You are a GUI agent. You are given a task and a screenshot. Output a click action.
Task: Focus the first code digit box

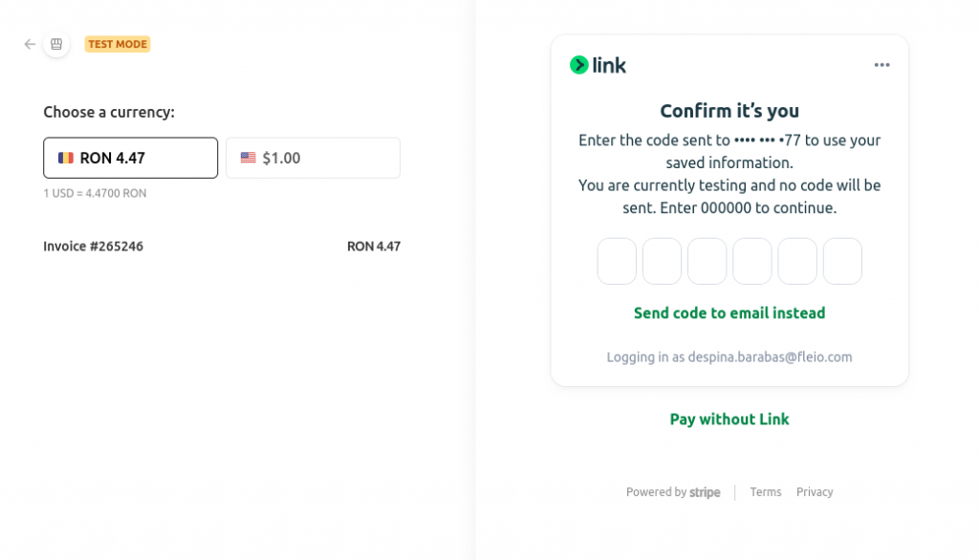[617, 261]
